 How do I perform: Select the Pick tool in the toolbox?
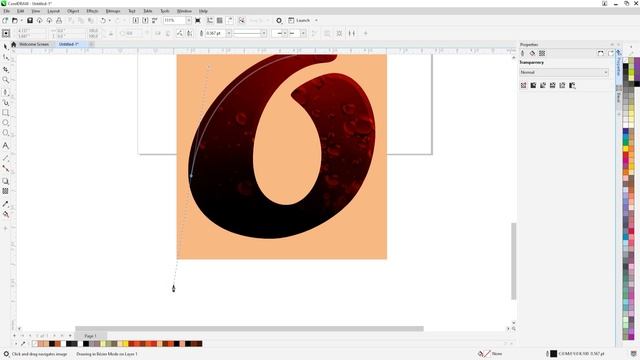point(6,46)
